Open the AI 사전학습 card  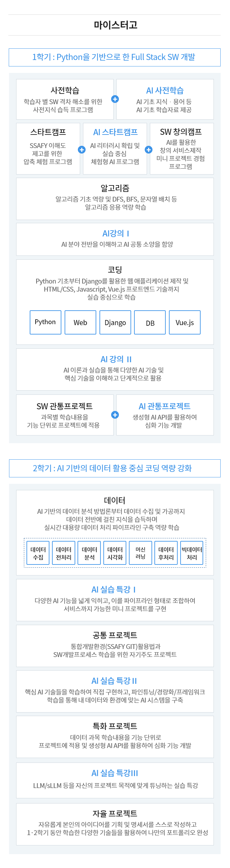[165, 99]
